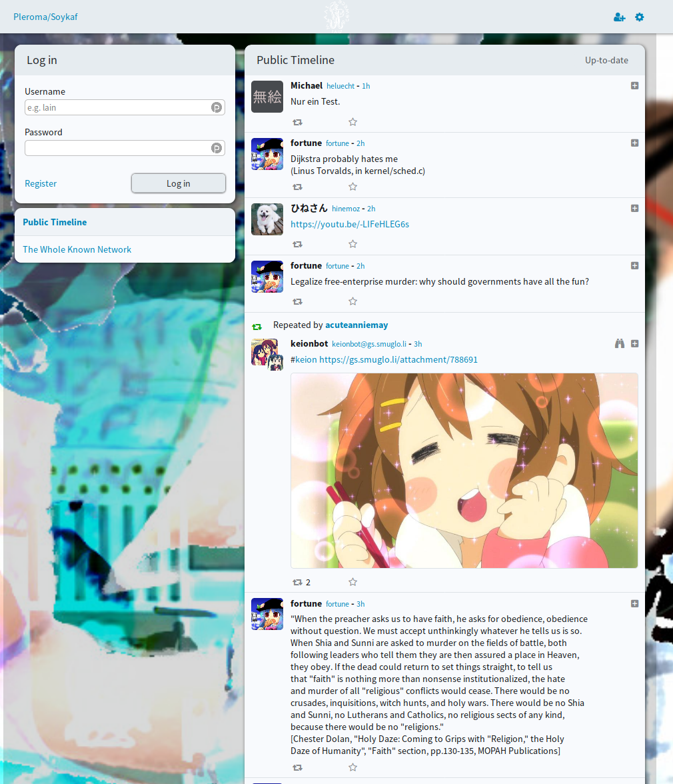This screenshot has width=673, height=784.
Task: Repeat Michael's 'Nur ein Test' post
Action: click(297, 122)
